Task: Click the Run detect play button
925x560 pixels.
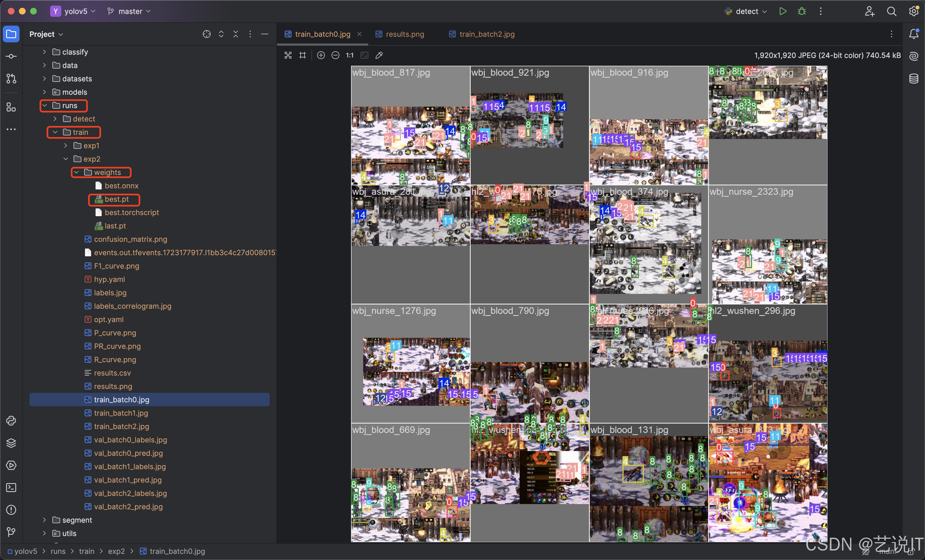Action: (783, 11)
